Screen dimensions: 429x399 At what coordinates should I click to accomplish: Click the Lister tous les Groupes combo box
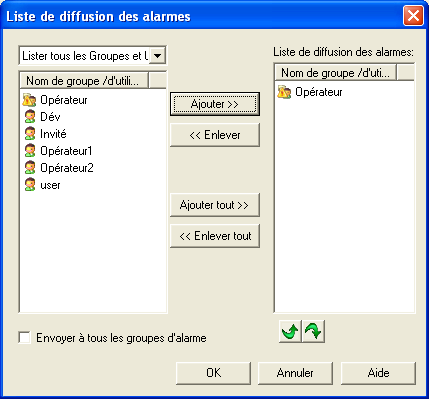pyautogui.click(x=92, y=56)
